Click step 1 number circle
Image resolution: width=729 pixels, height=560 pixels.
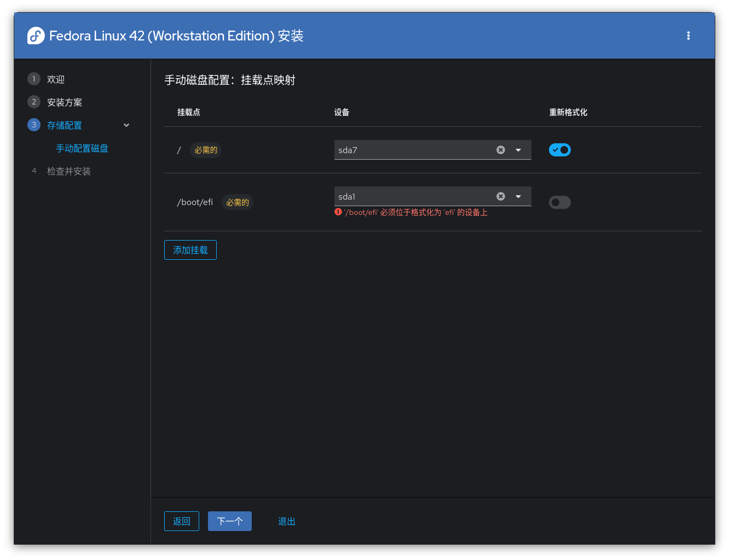point(34,79)
